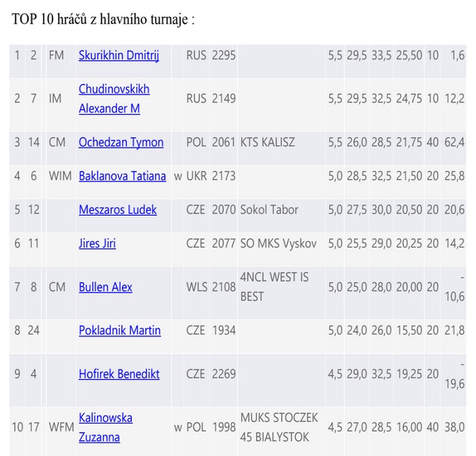
Task: Open Skurikhin Dmitrij player link
Action: click(x=119, y=56)
